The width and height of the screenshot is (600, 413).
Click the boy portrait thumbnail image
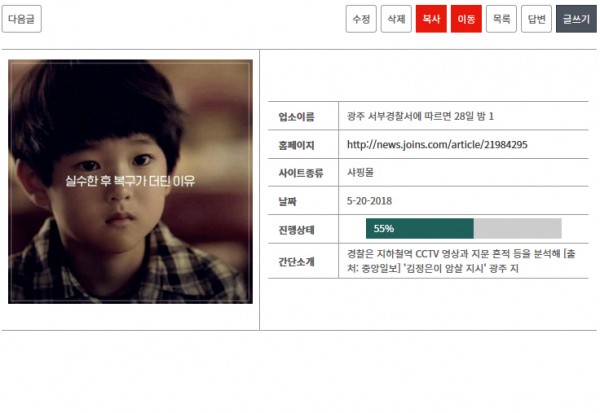tap(130, 181)
